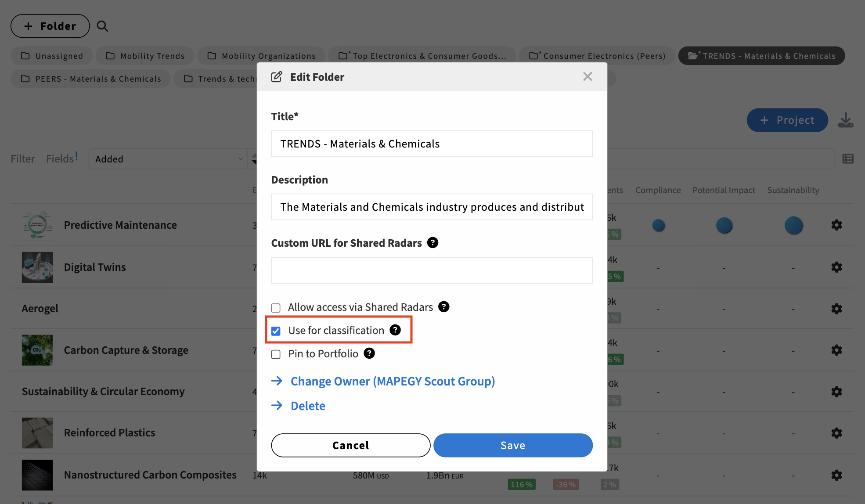Click Change Owner (MAPEGY Scout Group) link
Image resolution: width=865 pixels, height=504 pixels.
point(393,381)
